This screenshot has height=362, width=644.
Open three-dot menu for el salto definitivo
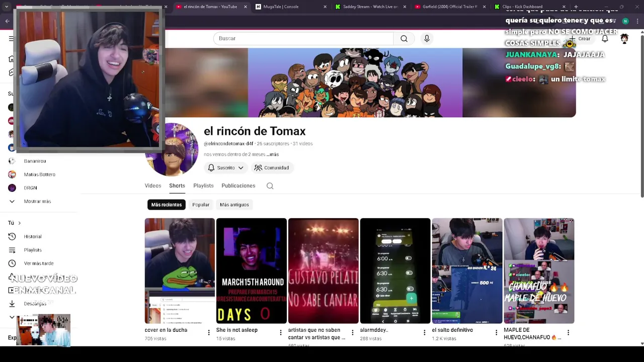click(x=497, y=332)
